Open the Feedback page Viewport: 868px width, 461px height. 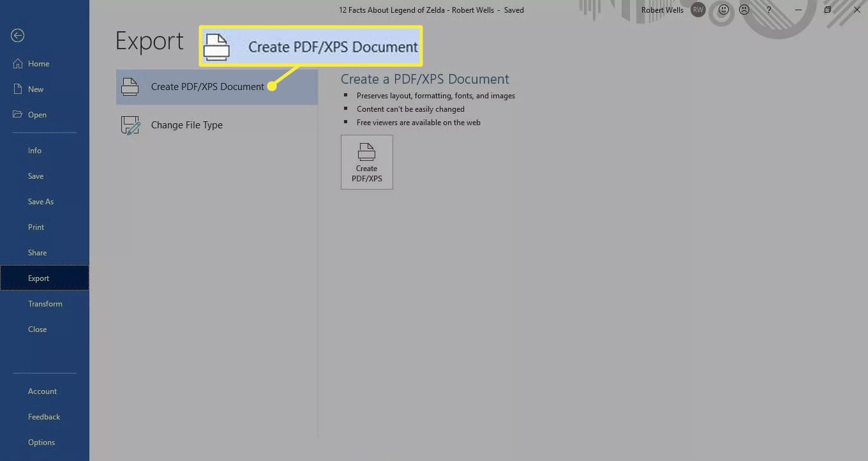pyautogui.click(x=45, y=417)
